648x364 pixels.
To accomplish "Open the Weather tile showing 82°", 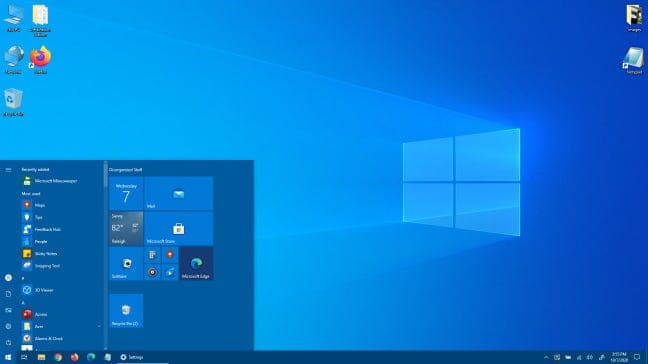I will pyautogui.click(x=126, y=228).
